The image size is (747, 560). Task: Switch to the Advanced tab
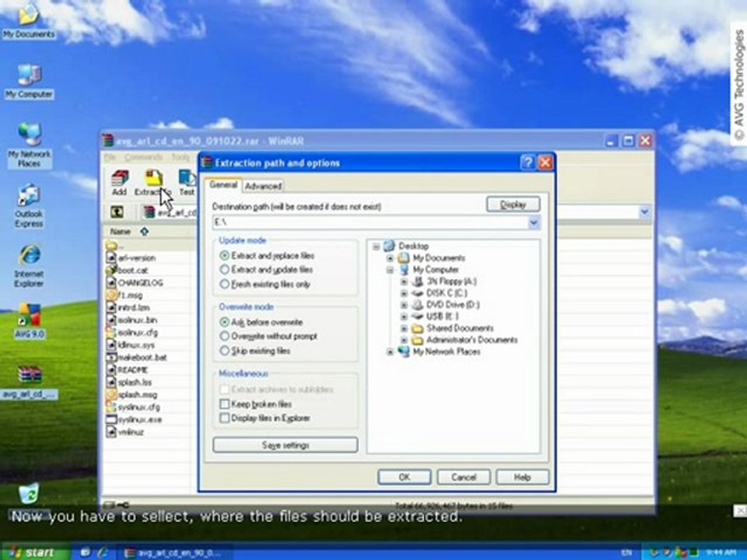pyautogui.click(x=263, y=186)
